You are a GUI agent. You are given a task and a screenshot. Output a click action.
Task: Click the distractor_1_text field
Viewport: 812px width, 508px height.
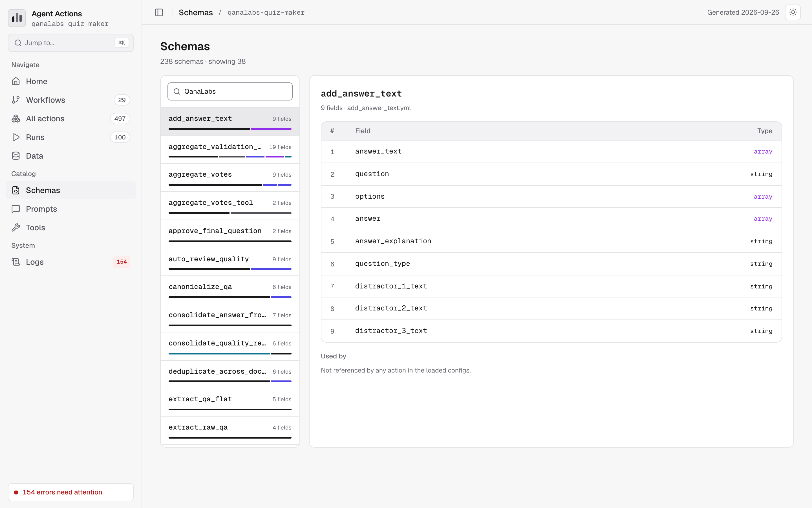(391, 286)
